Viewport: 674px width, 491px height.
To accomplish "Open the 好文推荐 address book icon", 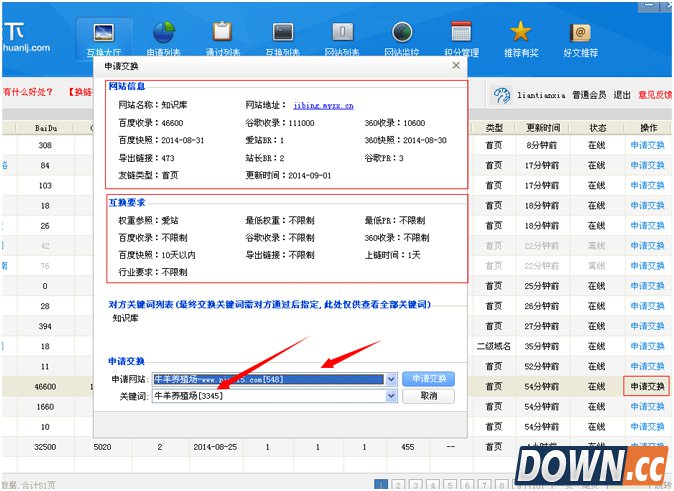I will click(580, 40).
